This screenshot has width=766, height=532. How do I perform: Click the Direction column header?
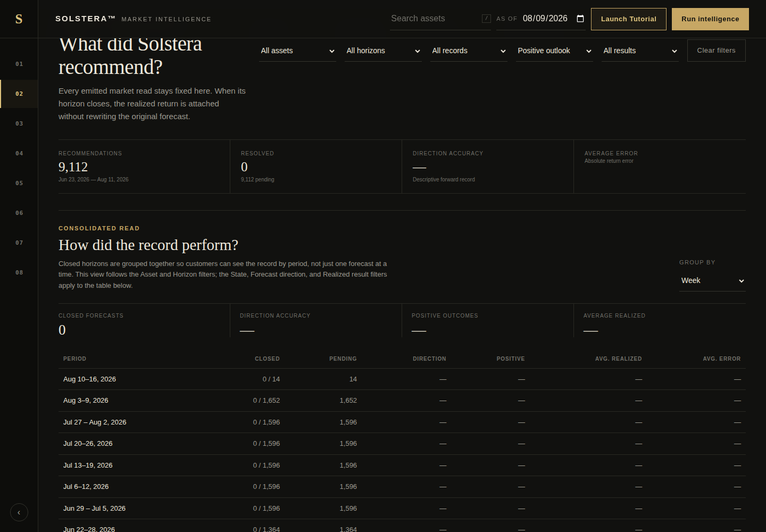[x=429, y=359]
